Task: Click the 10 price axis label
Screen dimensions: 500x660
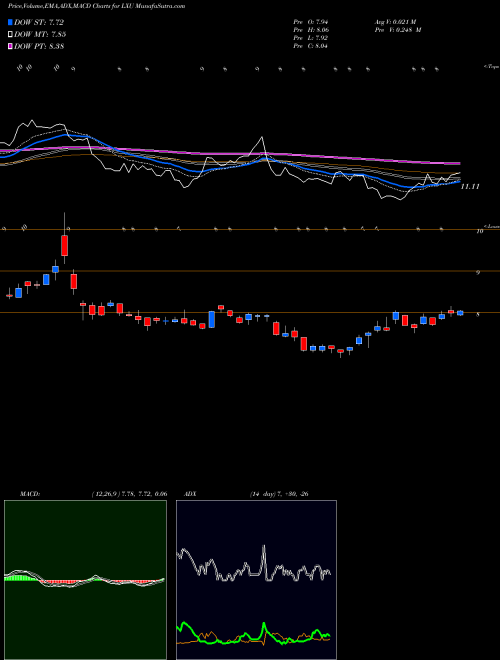Action: click(479, 231)
